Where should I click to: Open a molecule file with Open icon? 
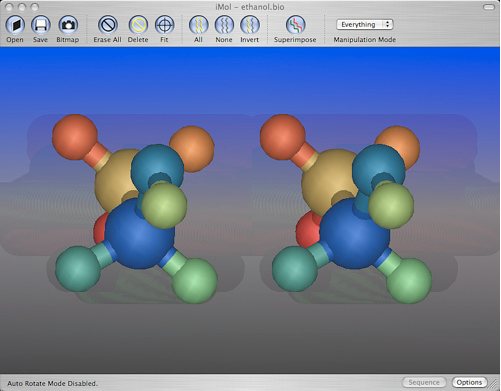click(15, 25)
